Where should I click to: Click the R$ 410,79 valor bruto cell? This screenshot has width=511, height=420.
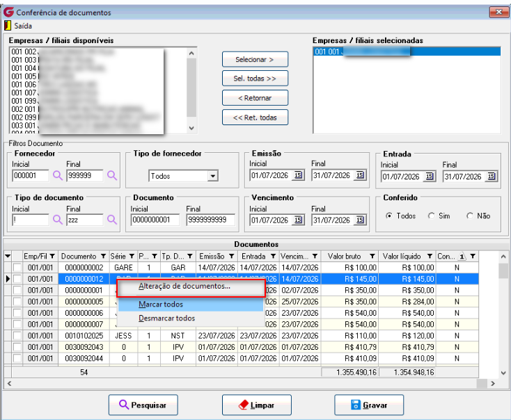point(349,347)
